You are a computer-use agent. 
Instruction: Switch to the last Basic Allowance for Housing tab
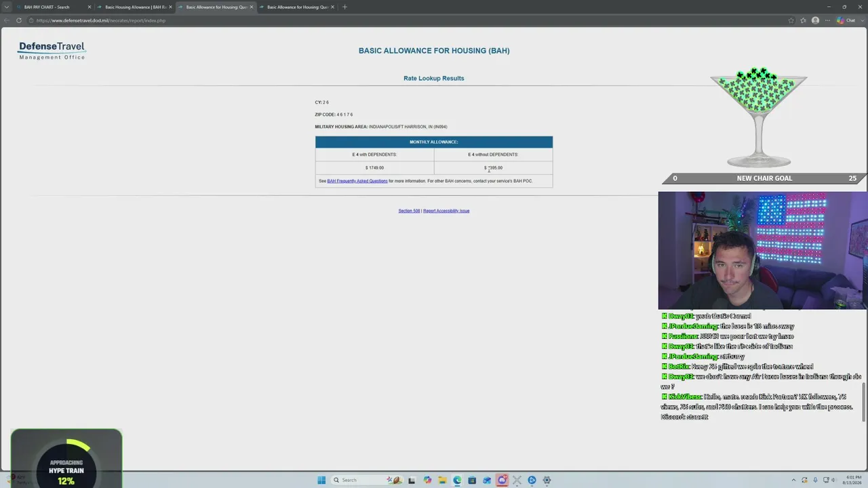click(x=297, y=7)
